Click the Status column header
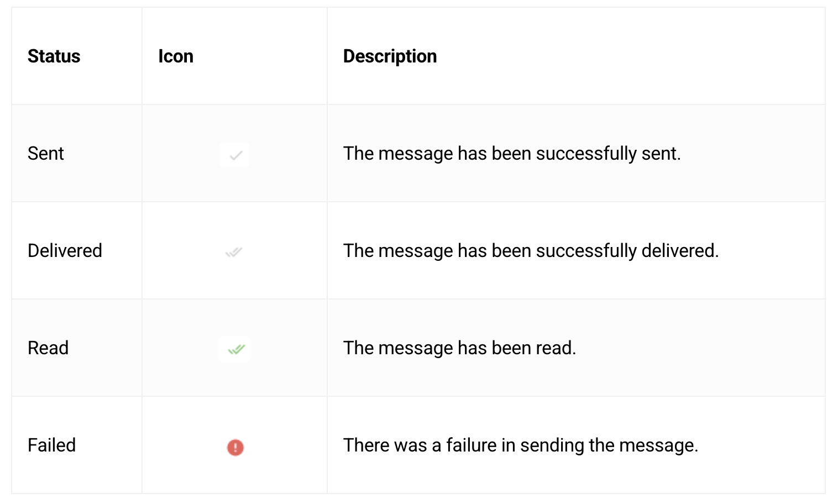This screenshot has height=504, width=838. (x=54, y=56)
